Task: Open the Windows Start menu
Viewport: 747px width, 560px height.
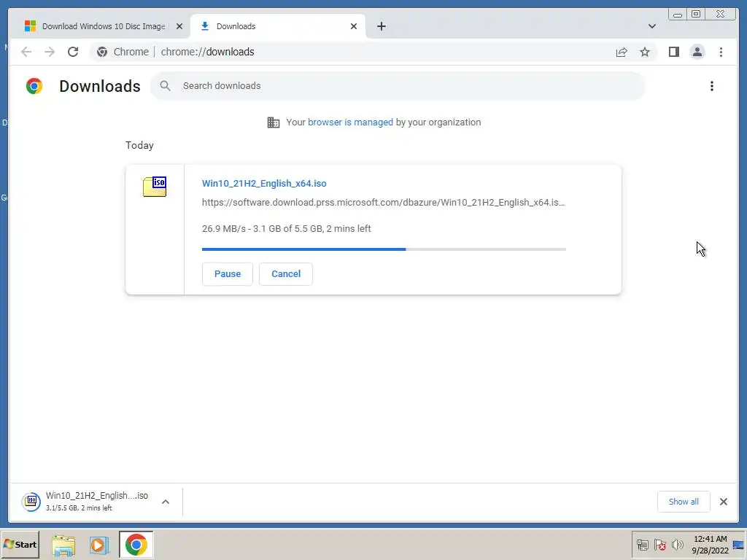Action: tap(20, 544)
